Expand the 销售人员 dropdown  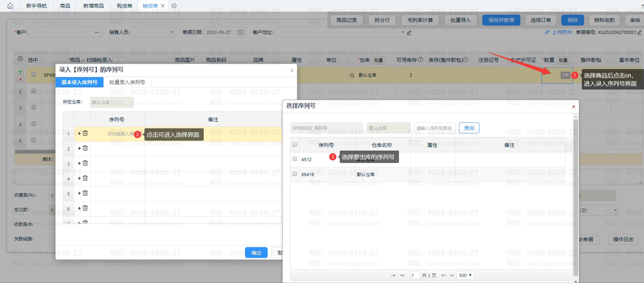click(x=172, y=32)
